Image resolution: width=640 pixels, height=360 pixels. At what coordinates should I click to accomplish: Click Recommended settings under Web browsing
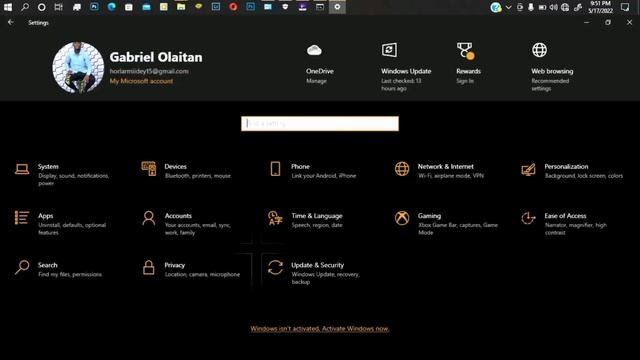550,84
